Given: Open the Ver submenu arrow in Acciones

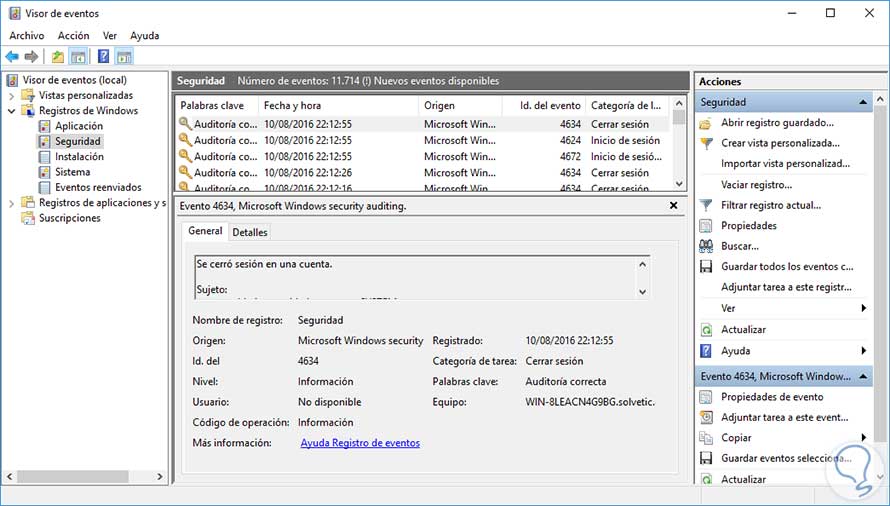Looking at the screenshot, I should pos(863,309).
